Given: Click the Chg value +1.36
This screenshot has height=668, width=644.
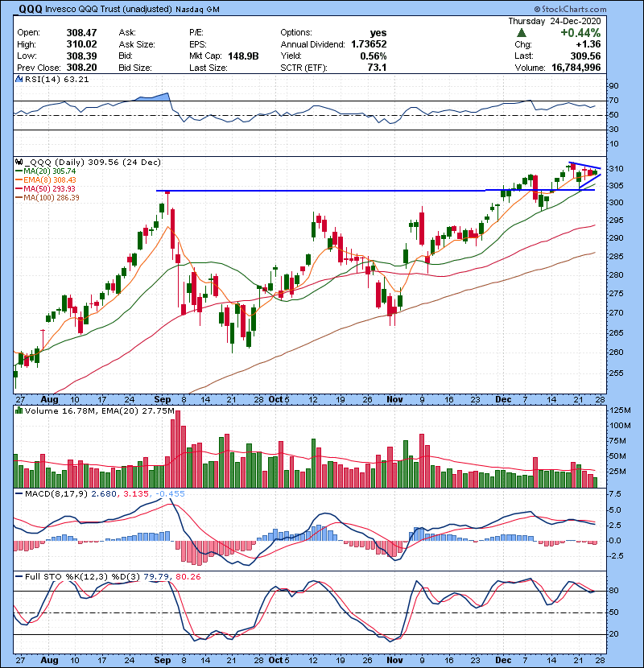Looking at the screenshot, I should point(588,44).
